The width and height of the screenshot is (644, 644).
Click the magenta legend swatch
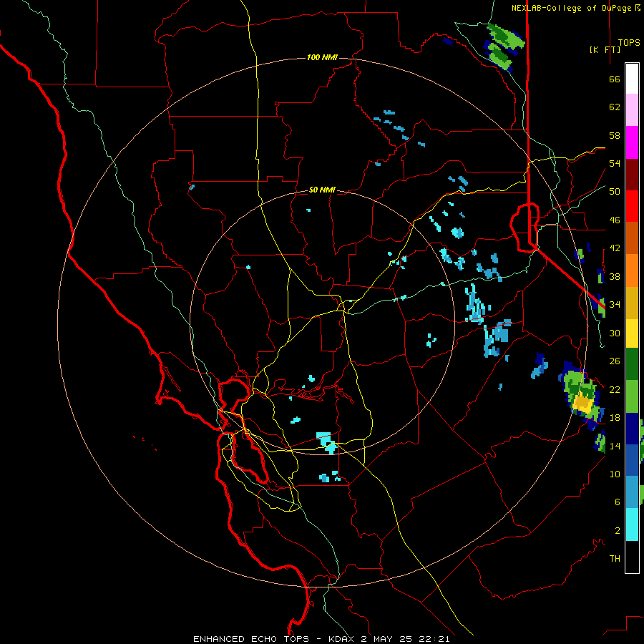[632, 142]
